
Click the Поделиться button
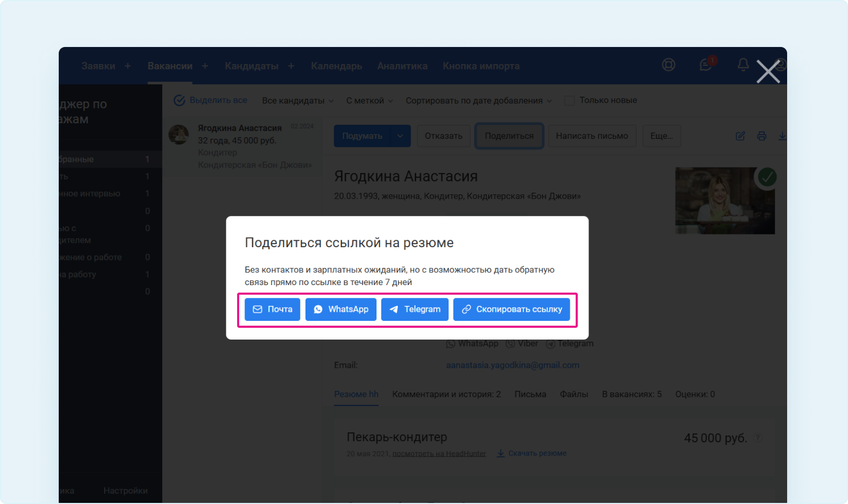[509, 136]
